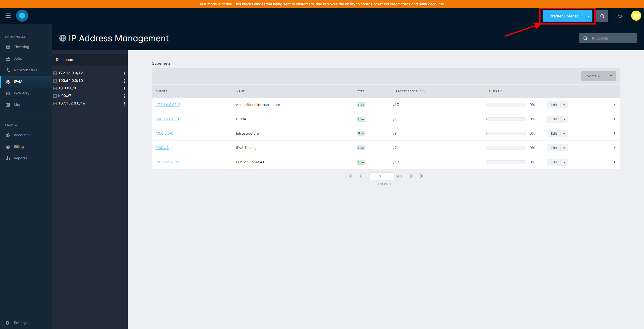Open kebab menu for 107.152.0.0/16 in tree
Screen dimensions: 644x329
pos(124,103)
